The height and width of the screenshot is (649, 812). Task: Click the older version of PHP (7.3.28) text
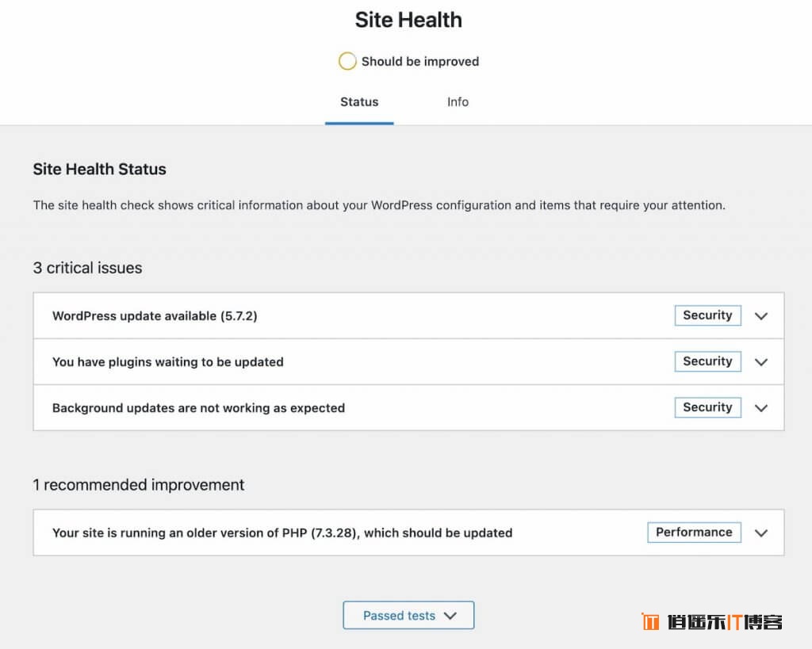click(x=282, y=533)
